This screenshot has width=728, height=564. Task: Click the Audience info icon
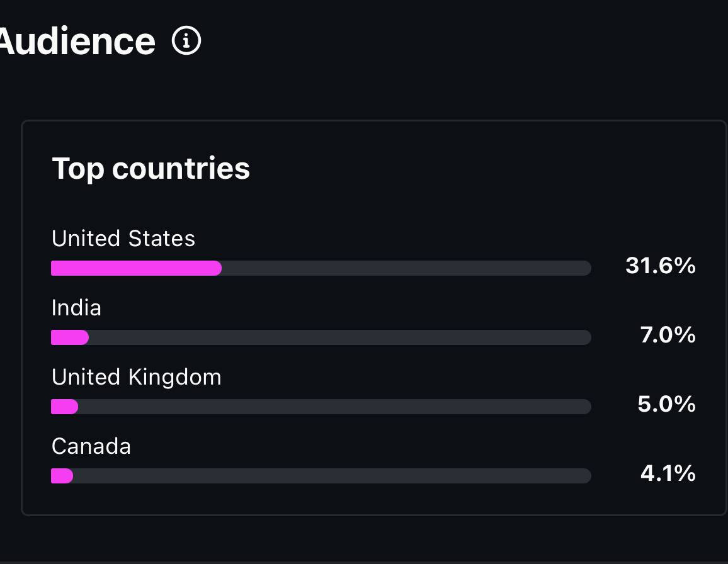pyautogui.click(x=186, y=41)
